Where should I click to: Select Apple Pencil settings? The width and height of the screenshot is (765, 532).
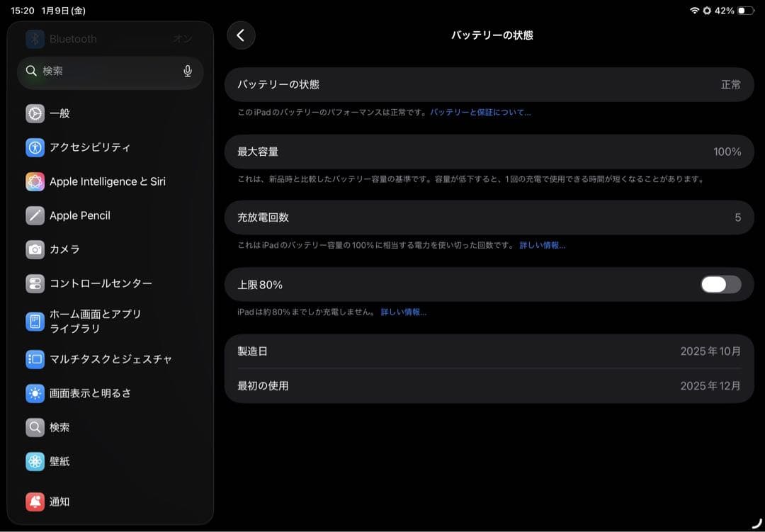point(78,215)
